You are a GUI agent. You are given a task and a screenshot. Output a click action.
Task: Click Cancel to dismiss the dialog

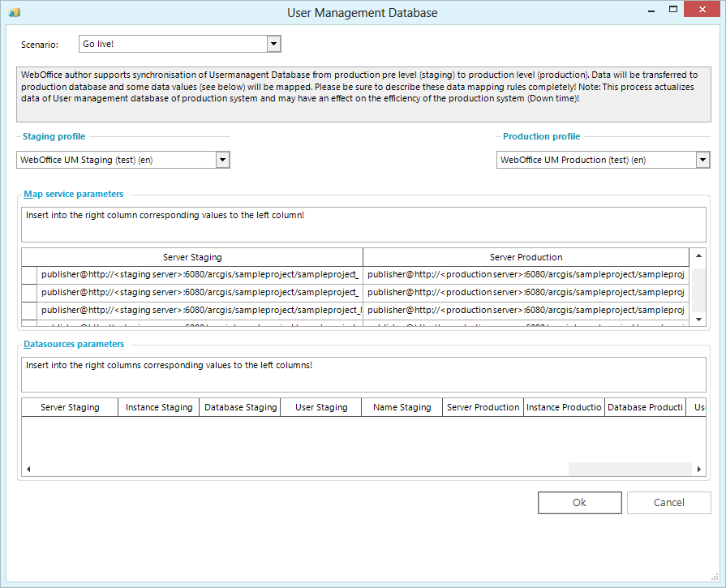pos(668,502)
